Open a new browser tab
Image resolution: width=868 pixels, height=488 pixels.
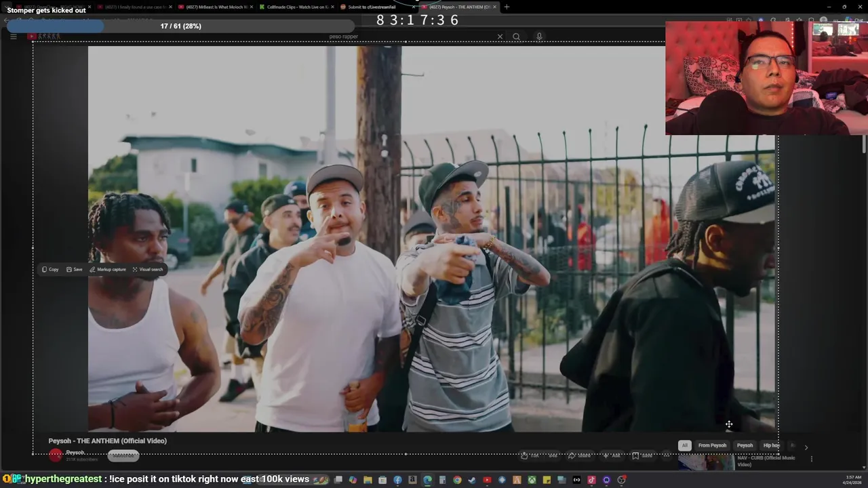tap(507, 7)
